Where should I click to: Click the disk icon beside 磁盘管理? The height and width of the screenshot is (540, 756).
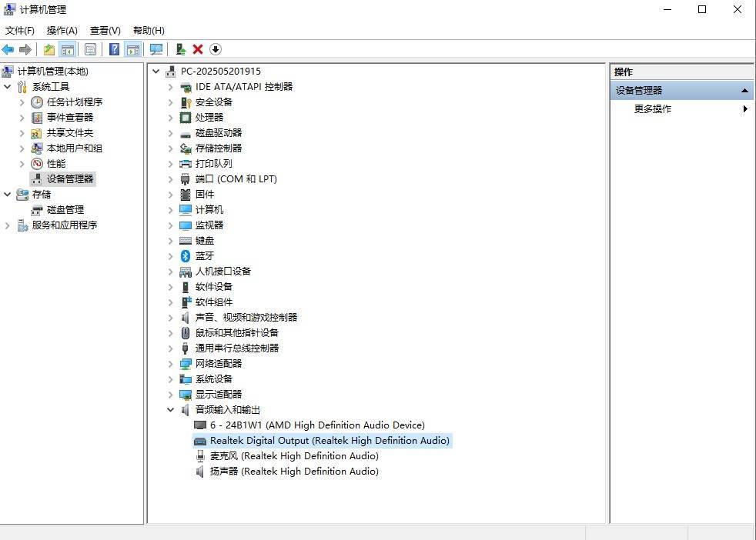point(37,210)
